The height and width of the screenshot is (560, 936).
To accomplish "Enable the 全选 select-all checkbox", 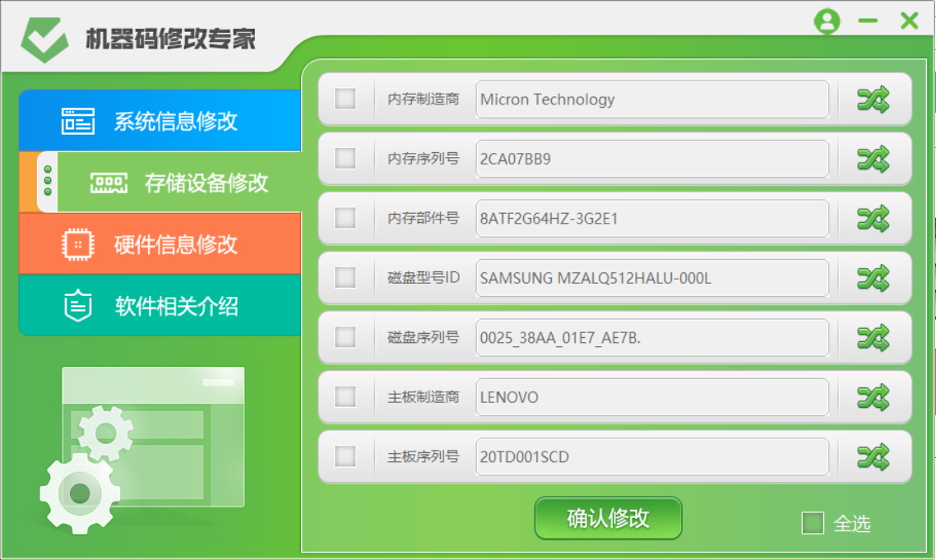I will [x=813, y=523].
